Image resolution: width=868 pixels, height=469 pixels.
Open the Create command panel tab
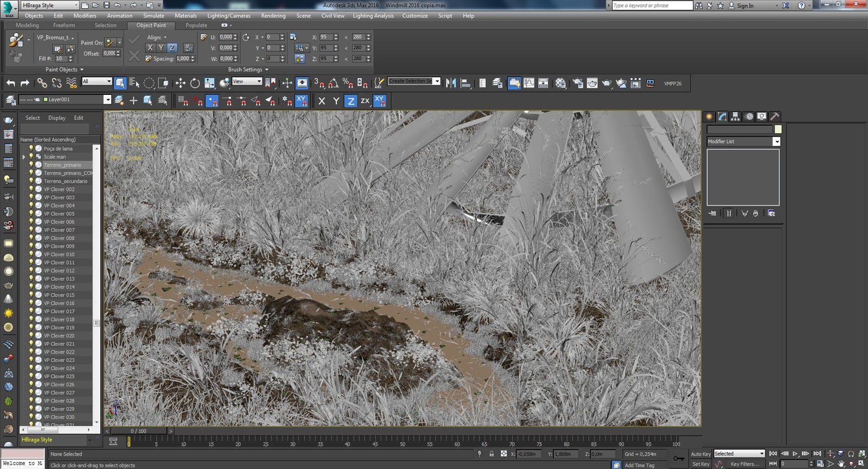709,117
